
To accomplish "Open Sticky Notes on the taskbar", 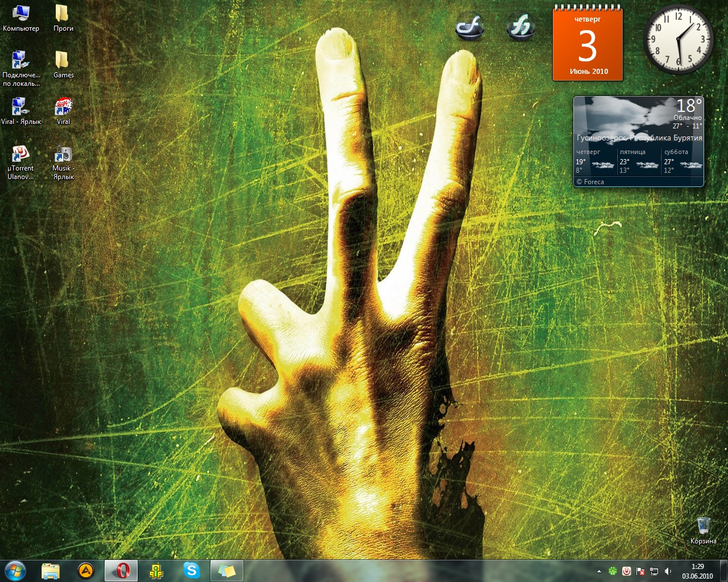I will 226,571.
